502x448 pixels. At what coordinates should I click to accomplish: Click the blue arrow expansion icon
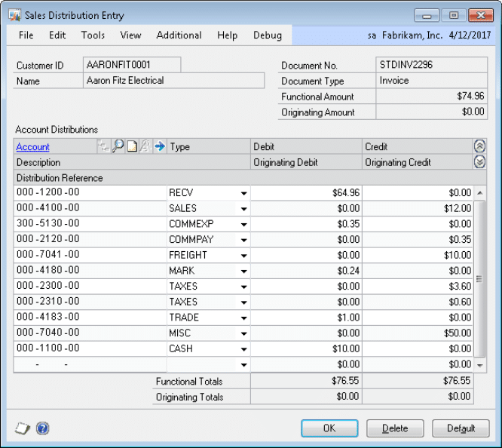point(159,147)
